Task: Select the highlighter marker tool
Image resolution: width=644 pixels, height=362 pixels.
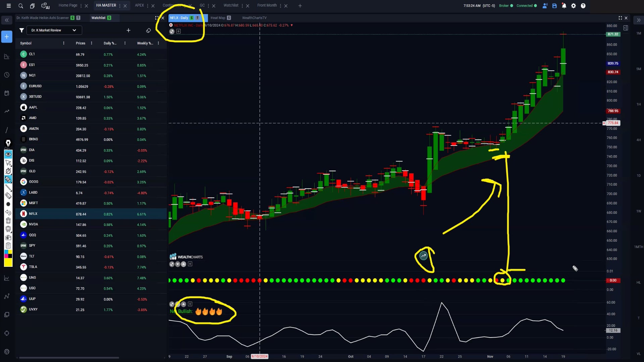Action: coord(8,179)
